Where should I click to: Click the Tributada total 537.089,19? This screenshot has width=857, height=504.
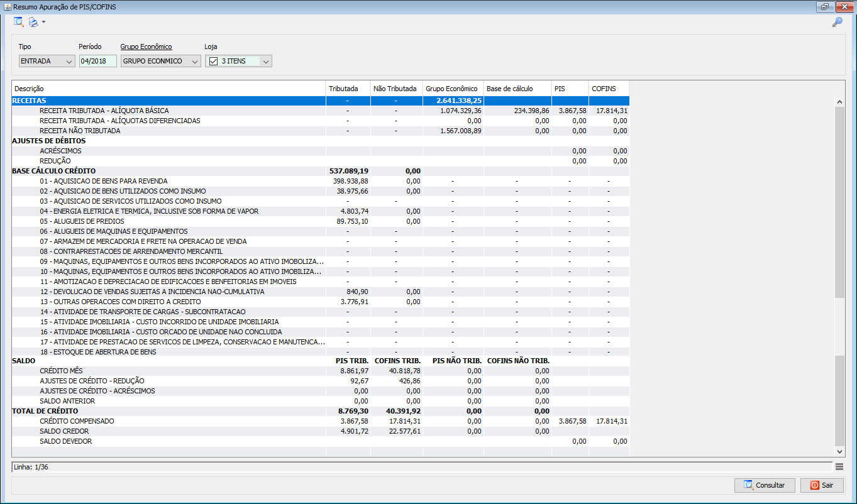tap(349, 171)
